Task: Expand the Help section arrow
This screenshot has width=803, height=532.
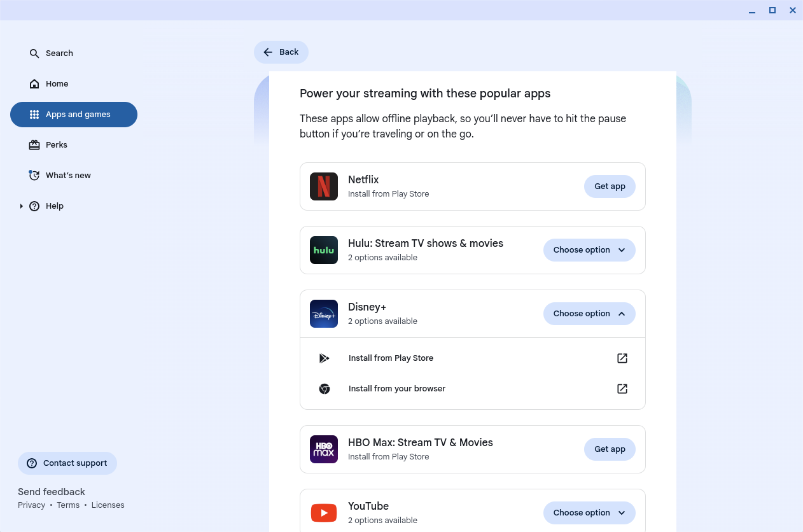Action: click(21, 206)
